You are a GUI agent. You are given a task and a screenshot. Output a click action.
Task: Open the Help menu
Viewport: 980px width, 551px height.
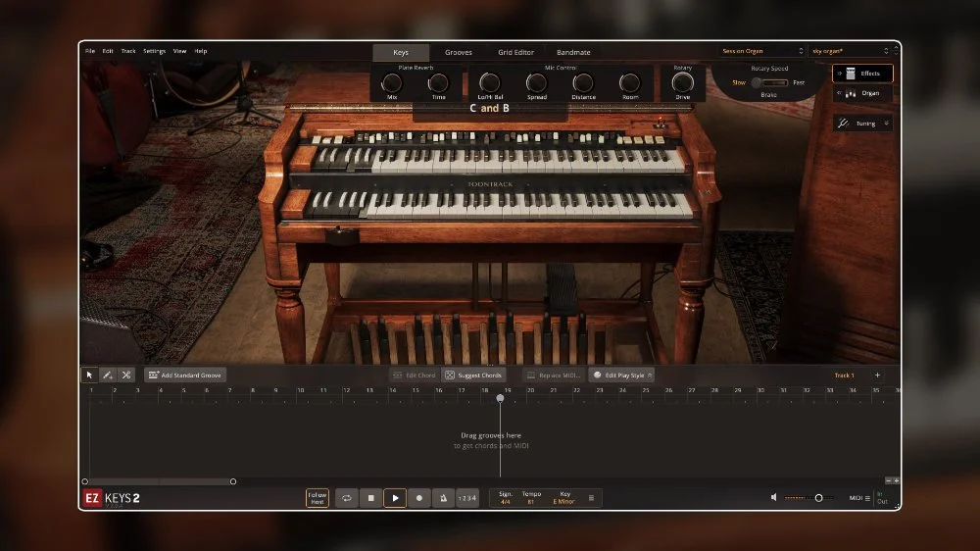point(201,51)
